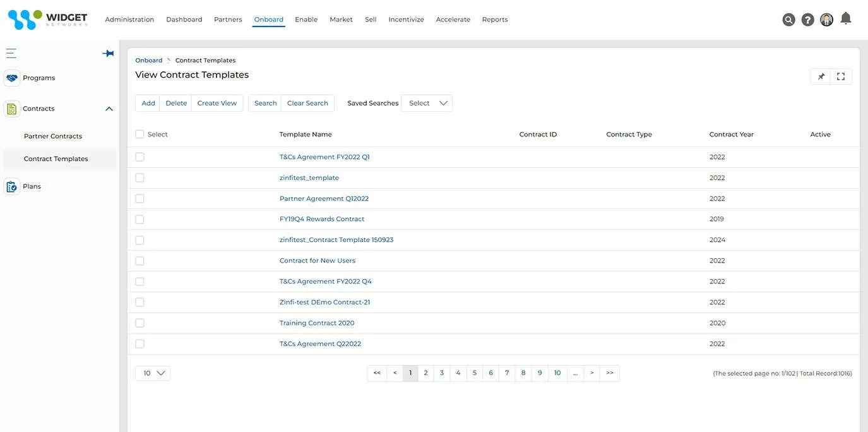Open the user profile avatar
This screenshot has width=868, height=432.
coord(826,20)
